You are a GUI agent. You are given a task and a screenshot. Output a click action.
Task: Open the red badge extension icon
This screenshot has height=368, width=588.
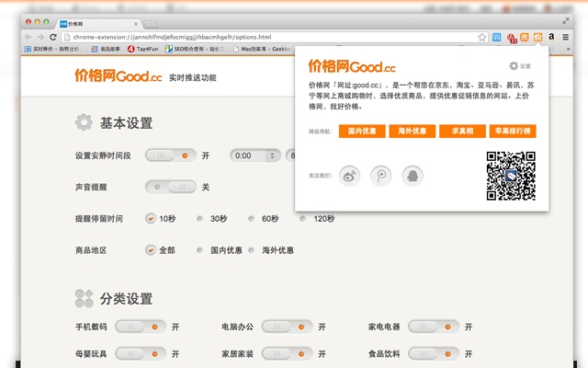click(x=512, y=38)
